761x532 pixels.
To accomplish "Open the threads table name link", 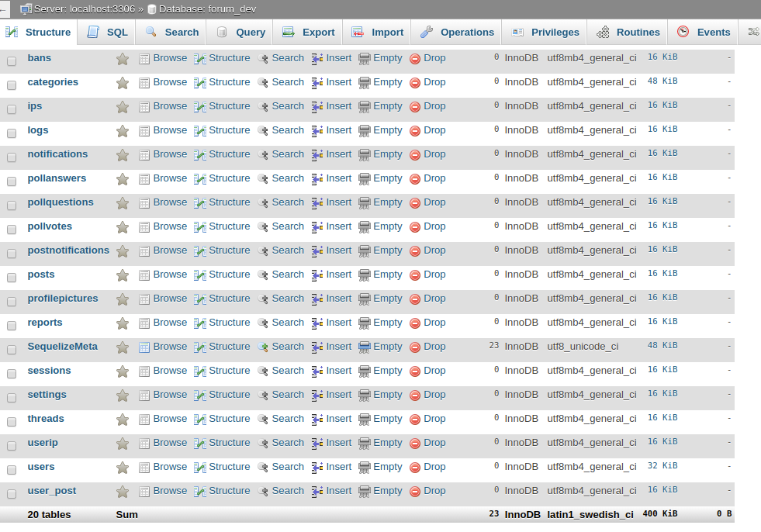I will coord(46,419).
